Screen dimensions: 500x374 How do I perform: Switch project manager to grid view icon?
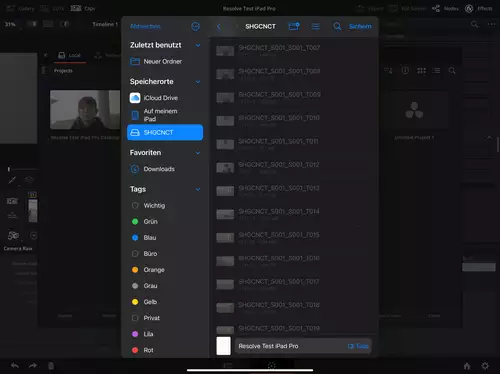click(421, 71)
